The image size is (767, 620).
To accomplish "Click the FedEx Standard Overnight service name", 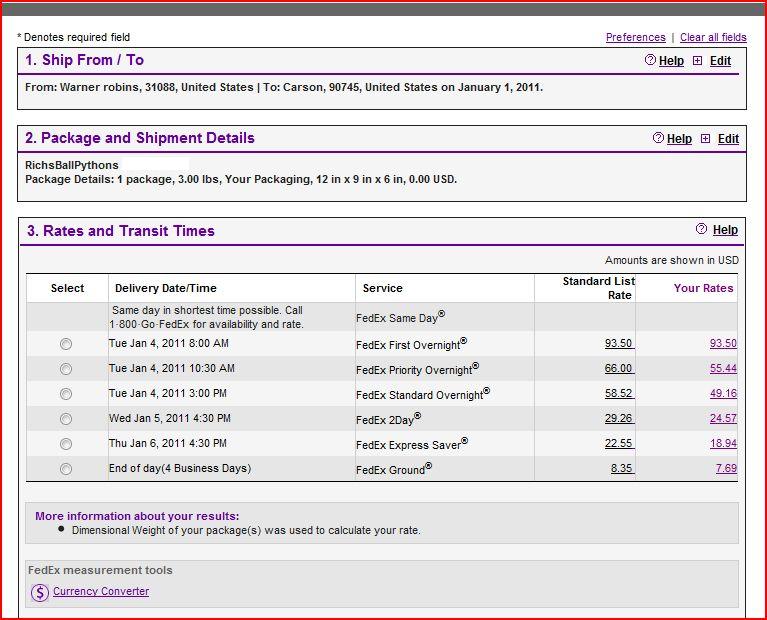I will coord(423,393).
